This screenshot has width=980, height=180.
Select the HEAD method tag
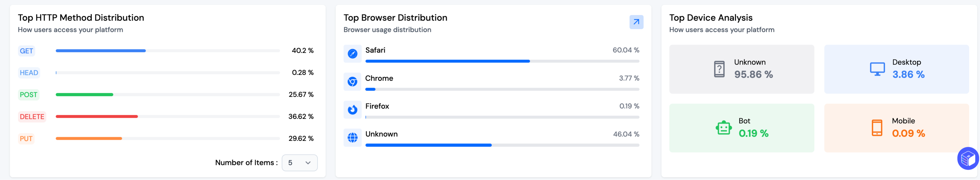(29, 73)
